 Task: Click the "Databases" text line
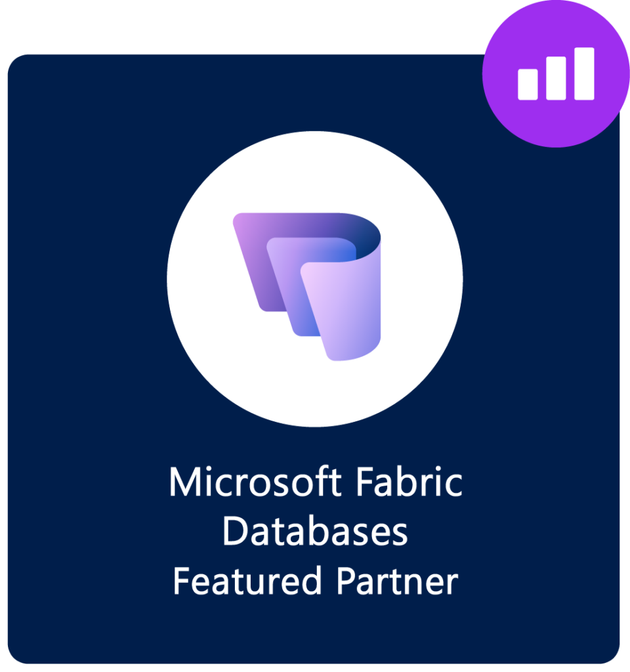click(x=315, y=532)
